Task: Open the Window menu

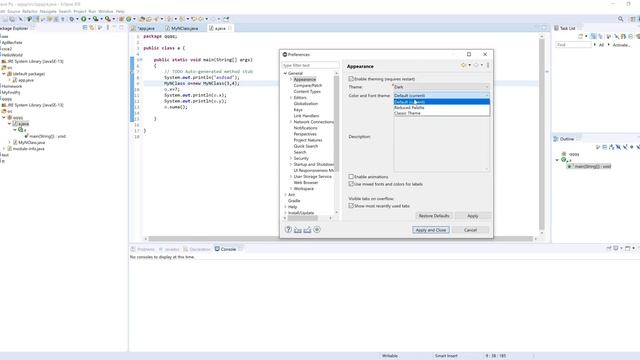Action: [106, 11]
